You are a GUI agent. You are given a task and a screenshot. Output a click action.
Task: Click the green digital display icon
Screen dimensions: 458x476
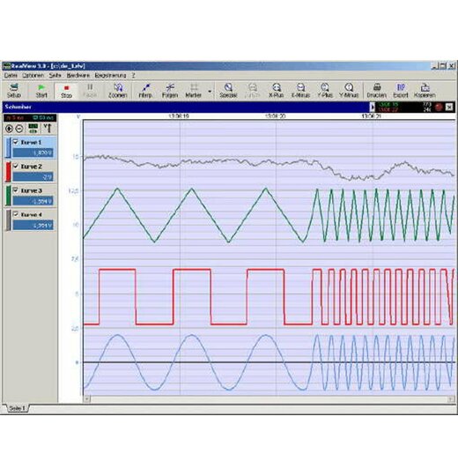click(x=33, y=129)
